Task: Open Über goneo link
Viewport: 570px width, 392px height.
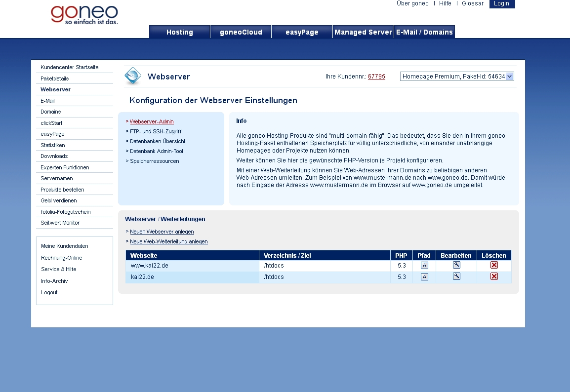Action: coord(412,3)
